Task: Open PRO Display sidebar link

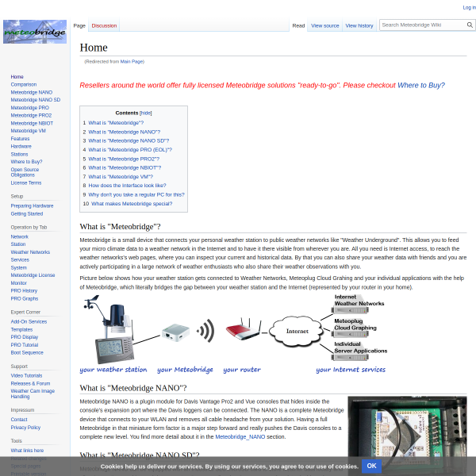Action: [25, 337]
